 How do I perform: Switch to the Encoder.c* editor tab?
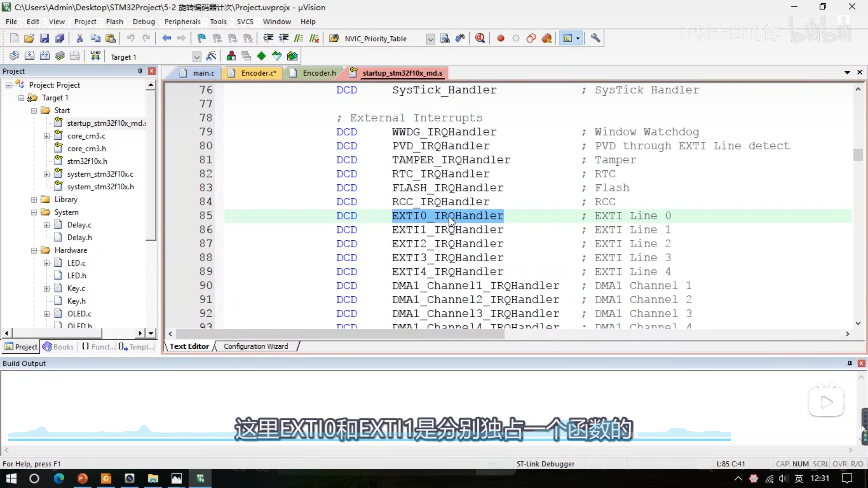click(x=258, y=73)
